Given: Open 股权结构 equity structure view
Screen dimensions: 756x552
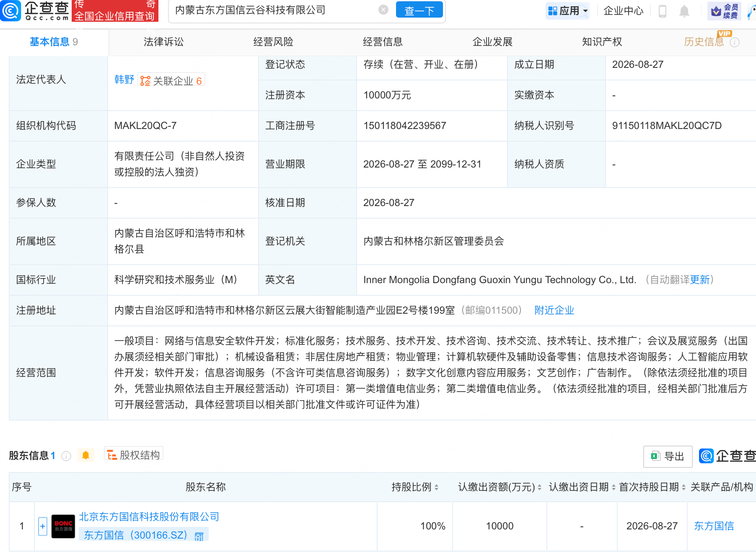Looking at the screenshot, I should [x=133, y=455].
